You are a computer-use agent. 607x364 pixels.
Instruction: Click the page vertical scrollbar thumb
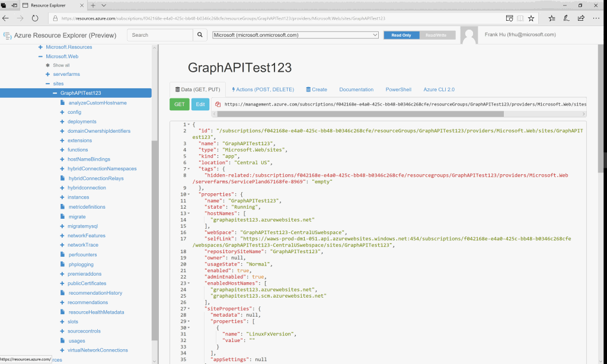click(601, 108)
